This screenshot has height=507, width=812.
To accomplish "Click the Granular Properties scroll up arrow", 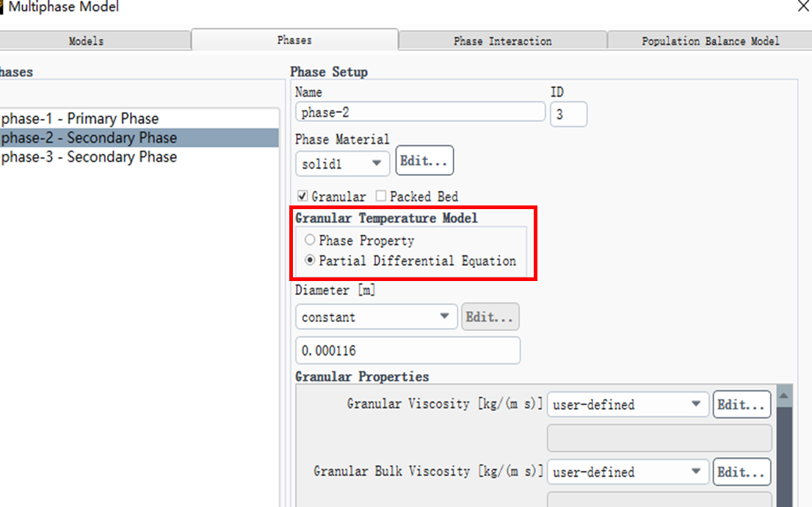I will (784, 396).
